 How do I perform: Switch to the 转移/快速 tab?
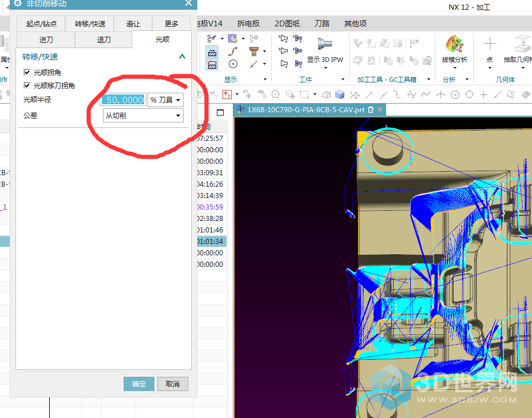pyautogui.click(x=90, y=23)
